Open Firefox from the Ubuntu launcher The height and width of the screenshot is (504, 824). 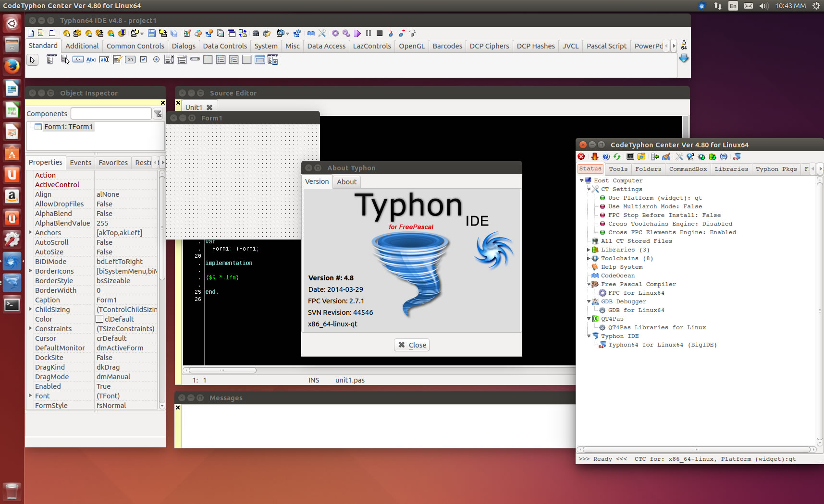[12, 66]
